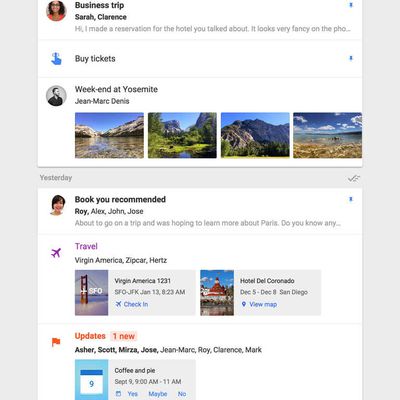Click the purple Travel airplane icon

pos(56,253)
